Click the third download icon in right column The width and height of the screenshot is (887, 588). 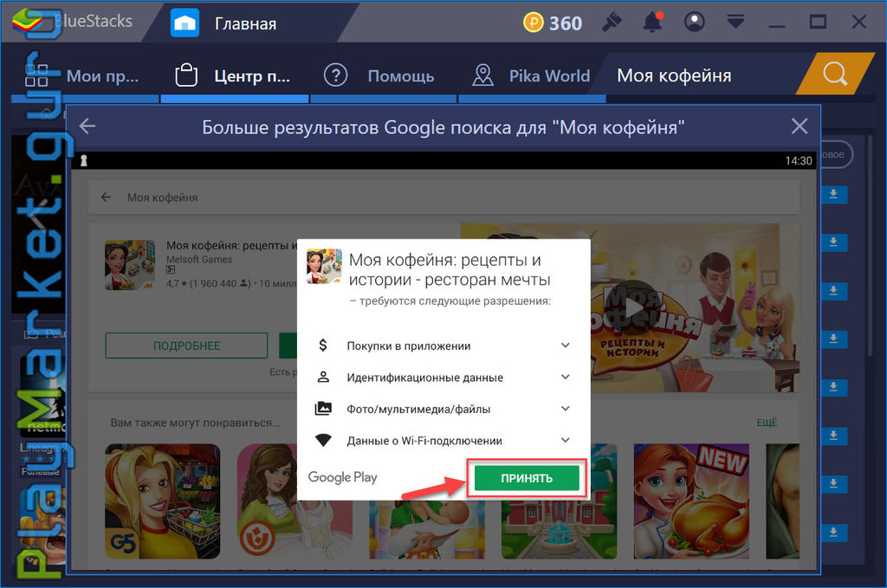(x=833, y=291)
